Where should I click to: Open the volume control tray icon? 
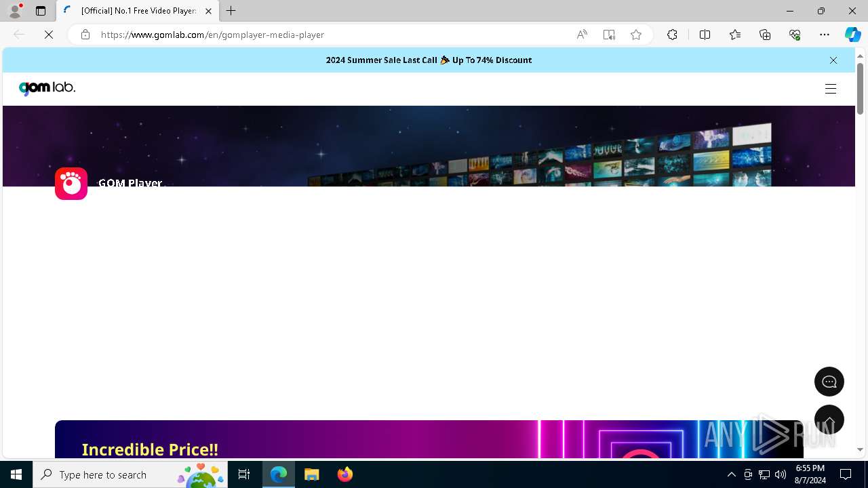pos(781,474)
